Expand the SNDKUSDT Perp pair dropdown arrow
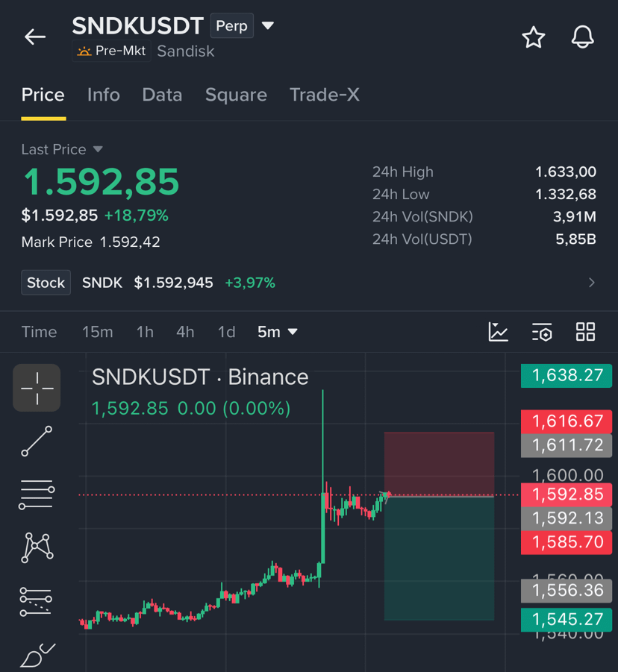The height and width of the screenshot is (672, 618). [268, 25]
